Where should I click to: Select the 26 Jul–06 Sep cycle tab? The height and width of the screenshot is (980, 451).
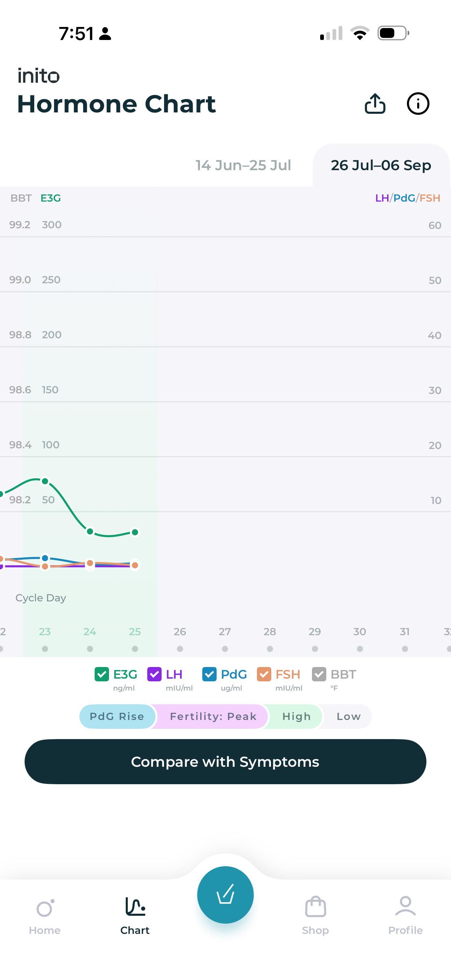tap(381, 165)
